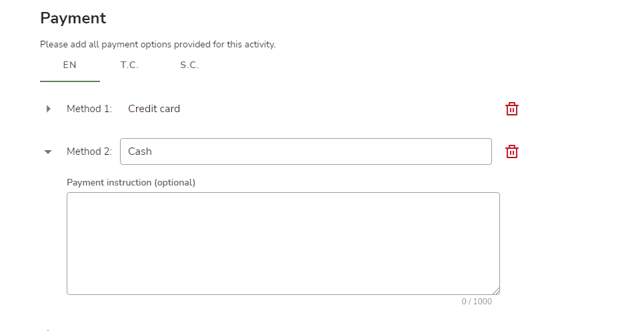The height and width of the screenshot is (331, 644).
Task: Expand Method 1 collapsed arrow
Action: point(48,109)
